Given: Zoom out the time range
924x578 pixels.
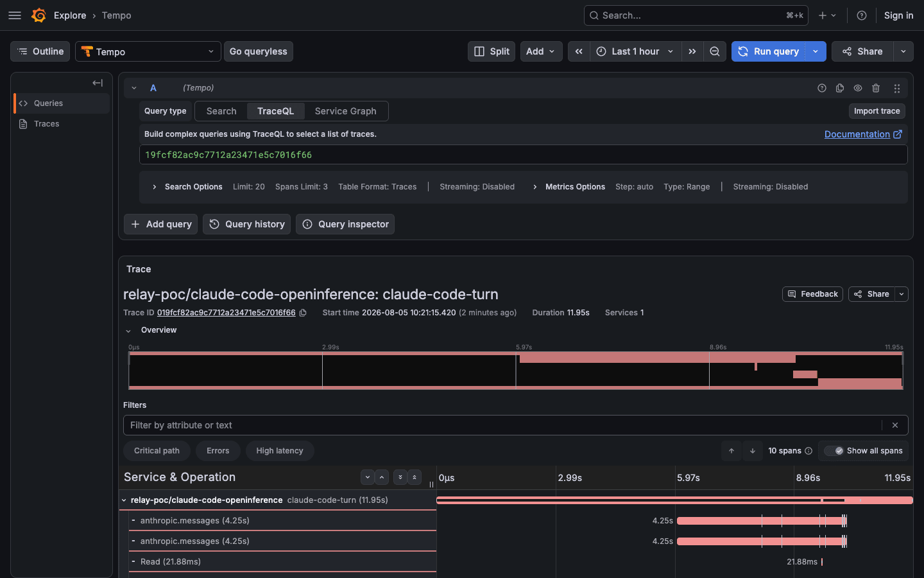Looking at the screenshot, I should pos(715,51).
